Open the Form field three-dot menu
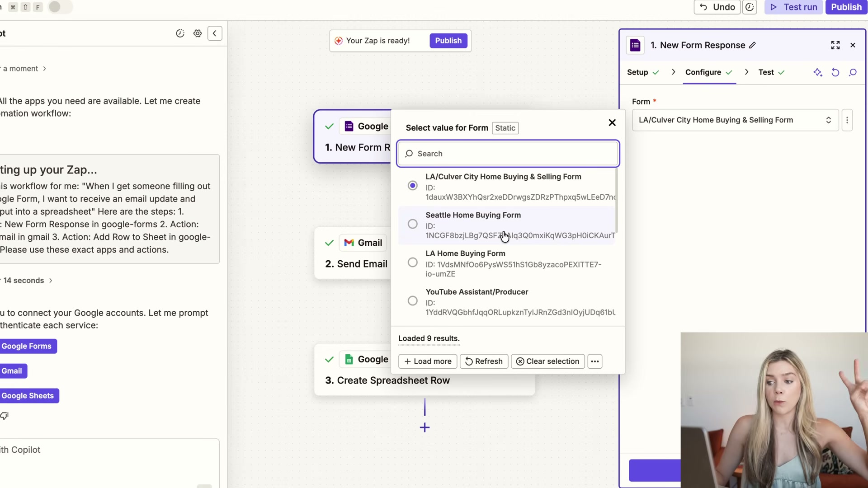Image resolution: width=868 pixels, height=488 pixels. (847, 120)
